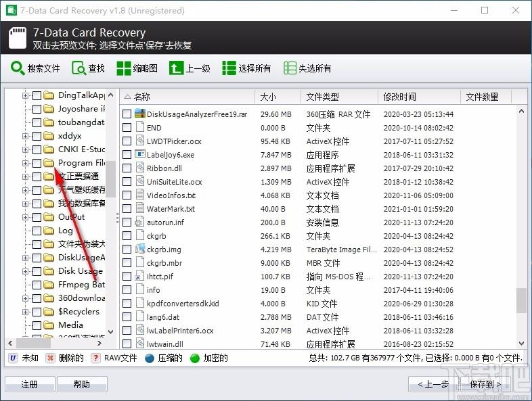Go back with <上一步 button
The height and width of the screenshot is (401, 532).
coord(433,384)
